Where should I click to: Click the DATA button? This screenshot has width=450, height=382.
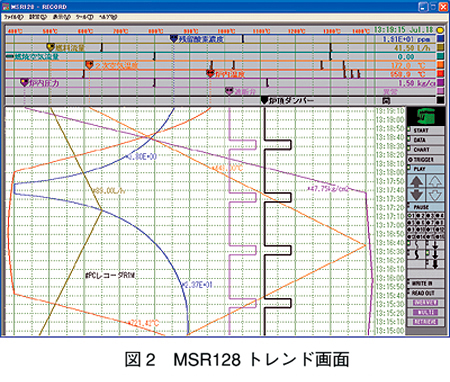pyautogui.click(x=425, y=140)
